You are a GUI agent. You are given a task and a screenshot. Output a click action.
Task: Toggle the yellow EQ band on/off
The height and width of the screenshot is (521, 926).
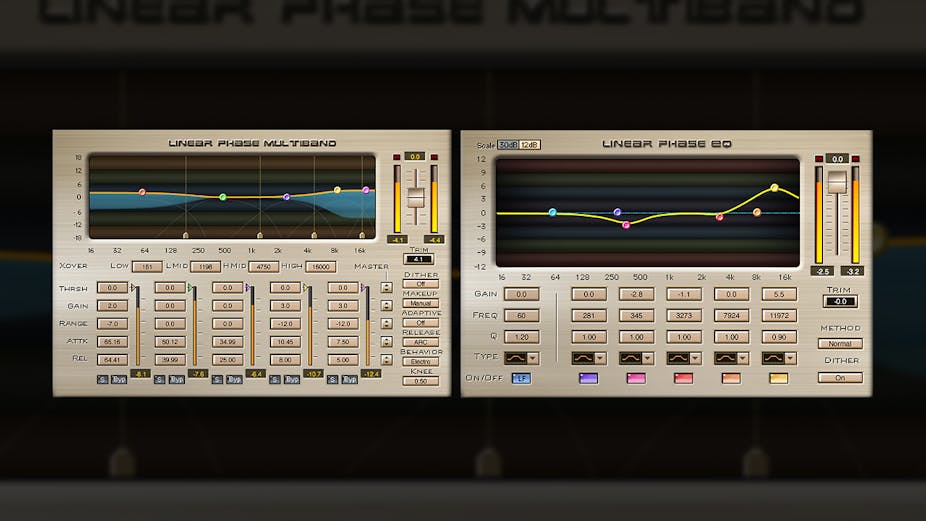pos(778,378)
